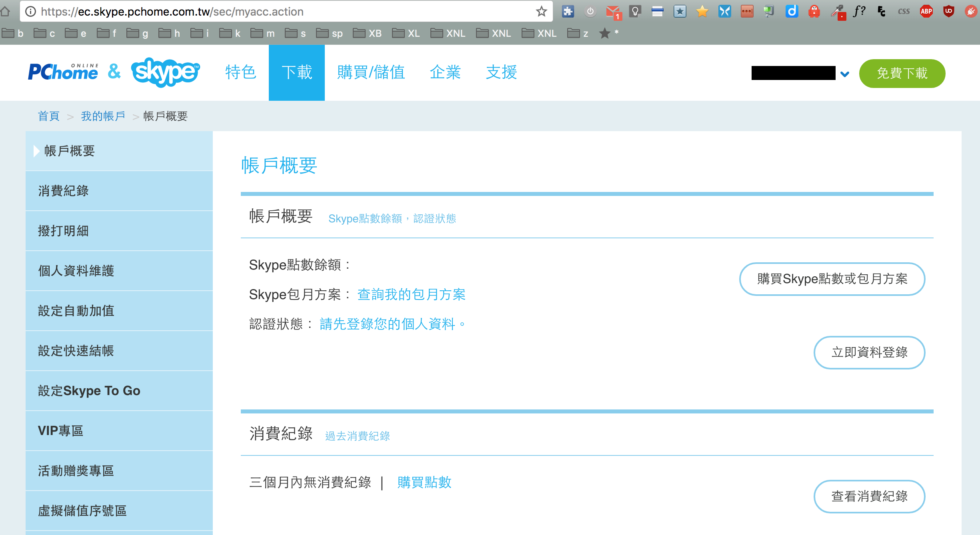Open the z bookmarks folder
Viewport: 980px width, 535px height.
[578, 33]
